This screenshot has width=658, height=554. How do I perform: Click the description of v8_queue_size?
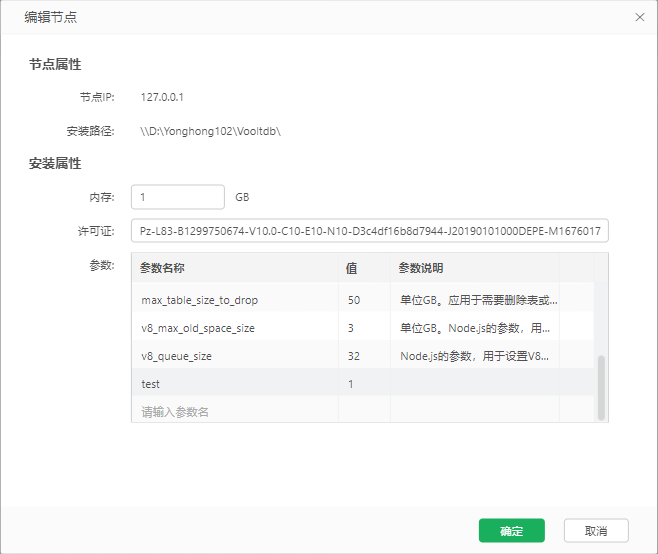[x=475, y=356]
